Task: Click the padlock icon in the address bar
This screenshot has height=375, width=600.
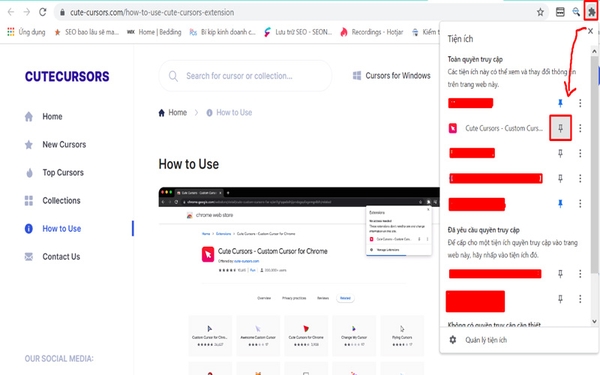Action: (62, 13)
